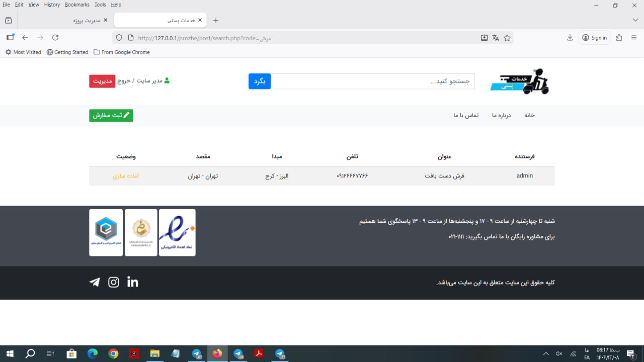Click the postal services scooter logo
This screenshot has width=644, height=362.
click(x=519, y=81)
